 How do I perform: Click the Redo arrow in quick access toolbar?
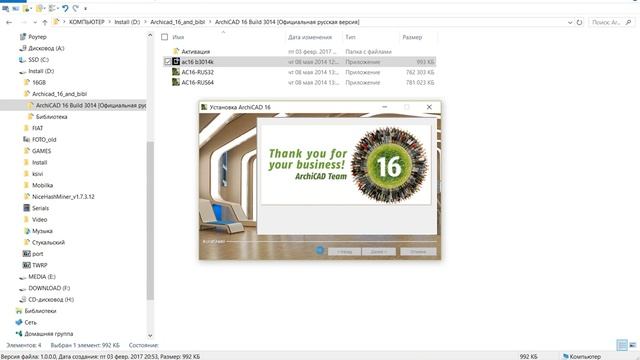point(76,8)
